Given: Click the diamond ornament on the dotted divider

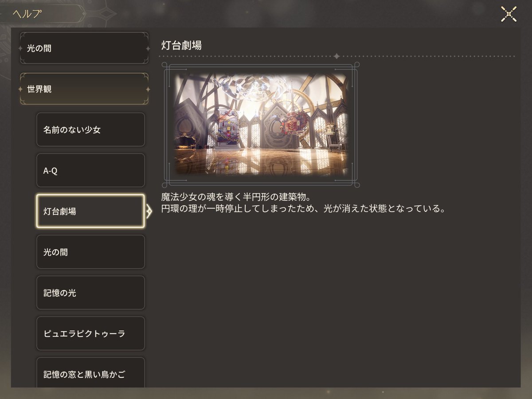Looking at the screenshot, I should point(336,56).
